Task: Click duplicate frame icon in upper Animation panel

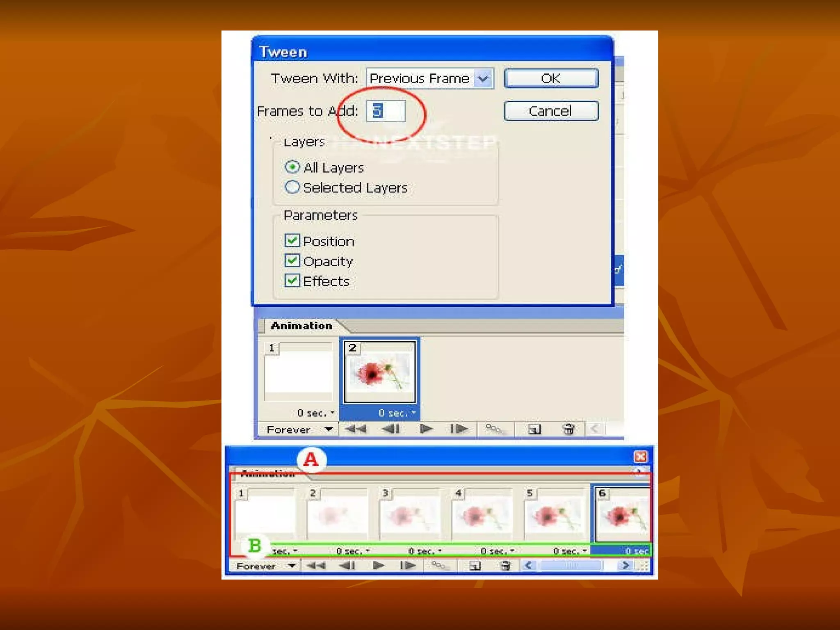Action: (x=534, y=429)
